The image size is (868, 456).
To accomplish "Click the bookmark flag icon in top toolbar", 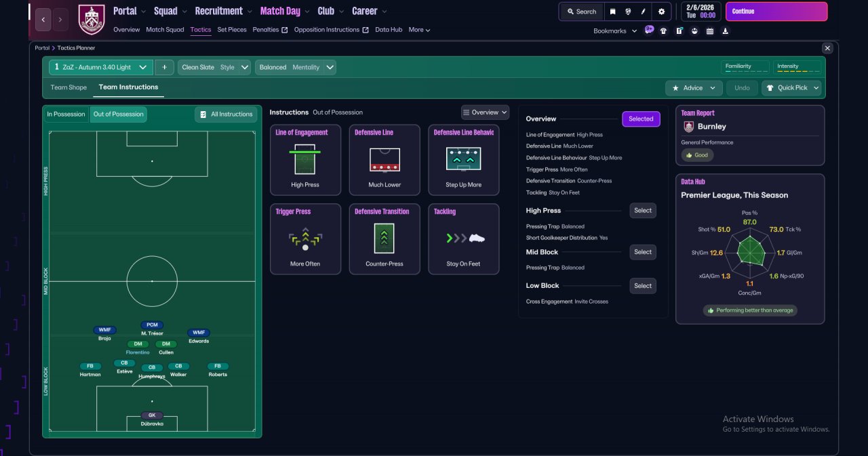I will tap(613, 12).
